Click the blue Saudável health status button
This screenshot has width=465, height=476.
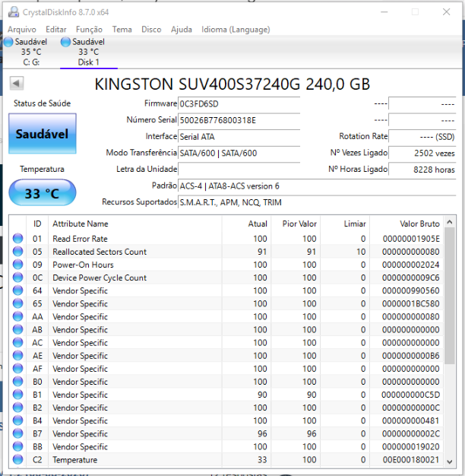42,134
